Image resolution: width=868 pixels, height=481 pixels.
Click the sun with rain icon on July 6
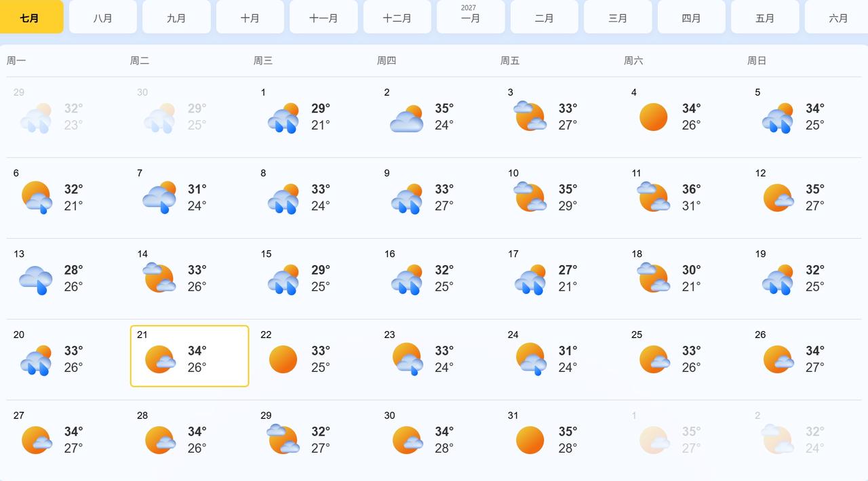click(x=37, y=197)
